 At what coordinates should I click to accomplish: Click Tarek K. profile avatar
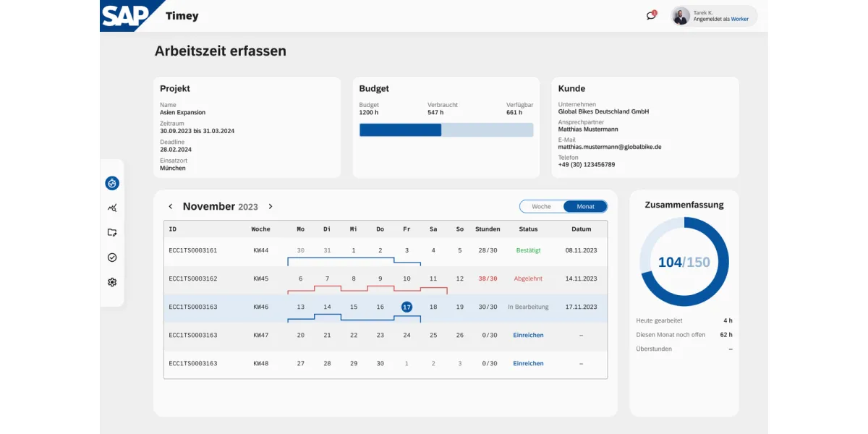click(x=681, y=16)
